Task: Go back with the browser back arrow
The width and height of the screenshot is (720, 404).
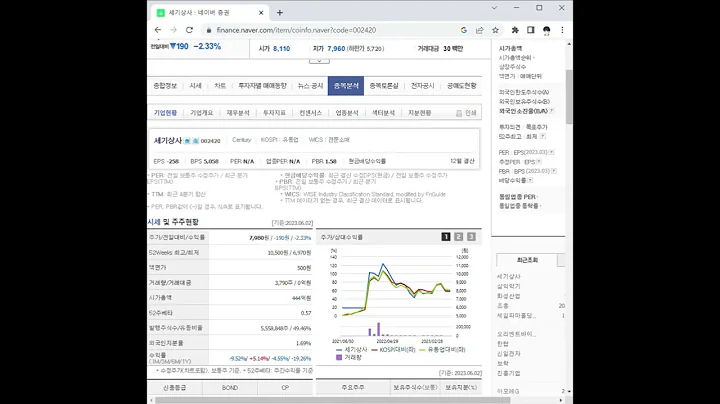Action: pos(158,30)
